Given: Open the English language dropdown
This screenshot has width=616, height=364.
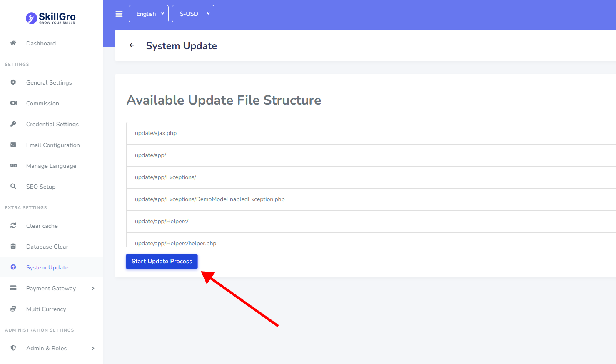Looking at the screenshot, I should pyautogui.click(x=149, y=14).
